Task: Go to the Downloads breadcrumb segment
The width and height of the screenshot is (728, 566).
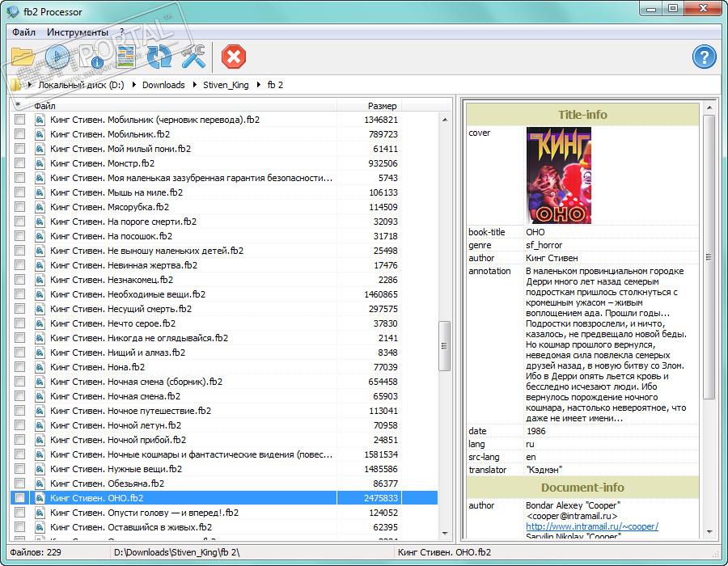Action: coord(163,85)
